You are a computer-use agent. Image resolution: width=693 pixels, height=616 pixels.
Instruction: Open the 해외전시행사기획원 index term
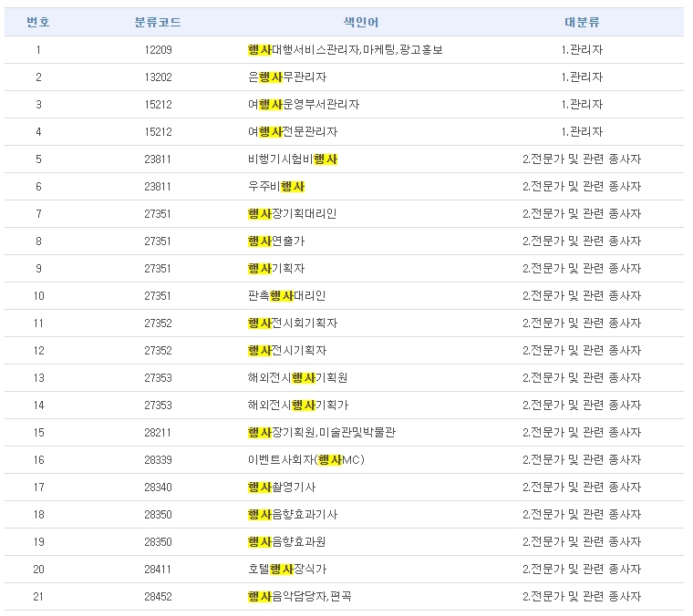pyautogui.click(x=297, y=378)
